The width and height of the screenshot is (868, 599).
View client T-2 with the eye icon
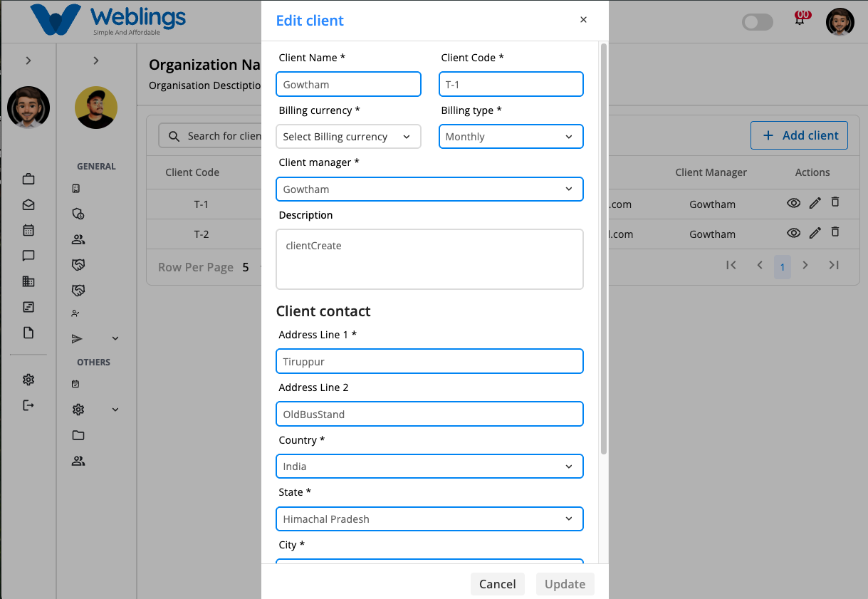pos(793,233)
